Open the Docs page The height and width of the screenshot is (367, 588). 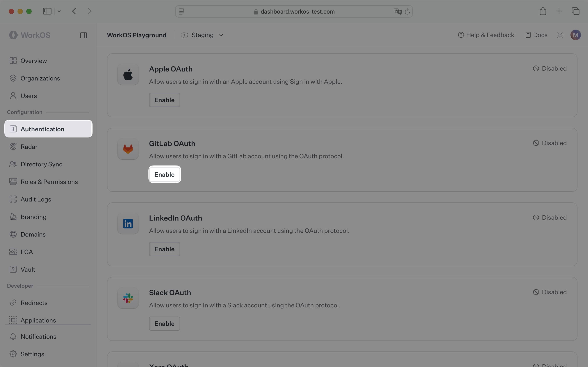pyautogui.click(x=536, y=35)
